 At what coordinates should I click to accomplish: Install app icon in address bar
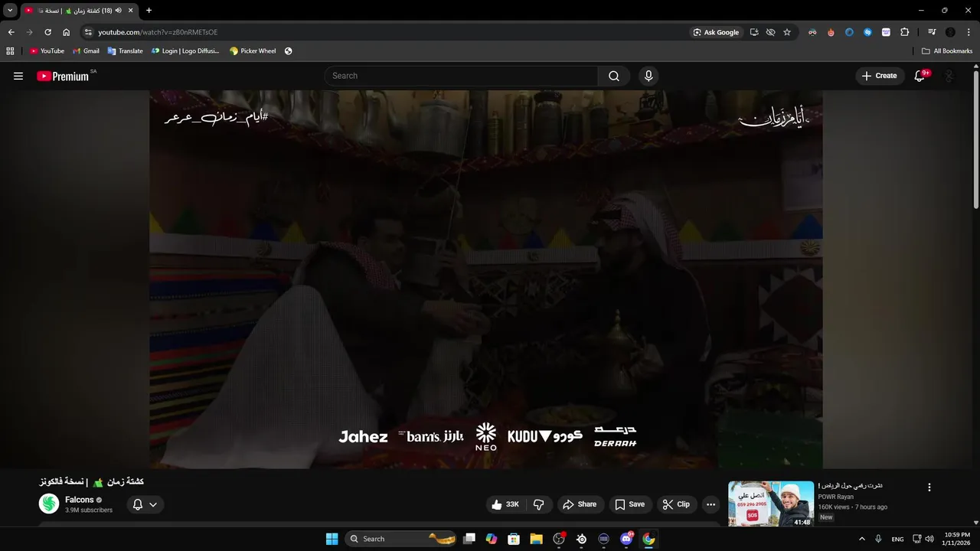click(754, 32)
